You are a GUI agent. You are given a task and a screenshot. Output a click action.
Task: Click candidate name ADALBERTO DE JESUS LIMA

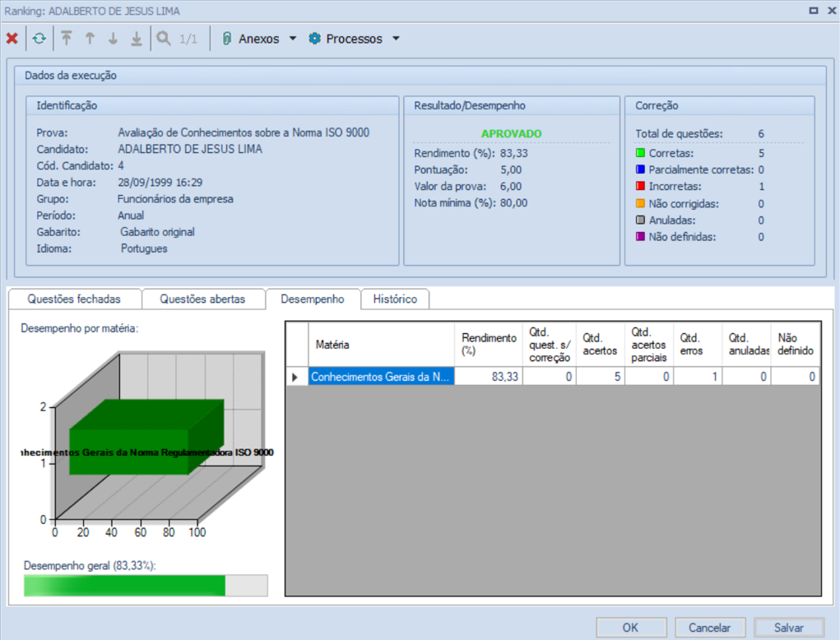(x=190, y=149)
